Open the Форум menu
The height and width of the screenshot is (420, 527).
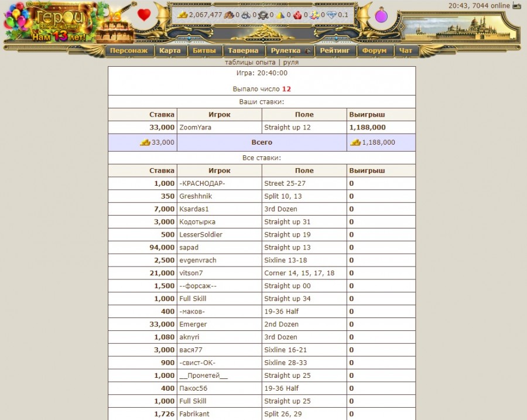(374, 51)
